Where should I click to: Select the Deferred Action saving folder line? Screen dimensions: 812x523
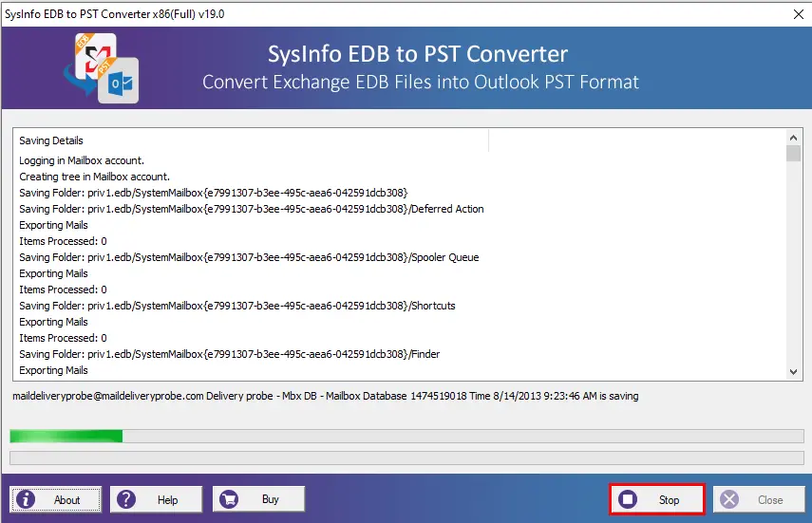click(252, 209)
